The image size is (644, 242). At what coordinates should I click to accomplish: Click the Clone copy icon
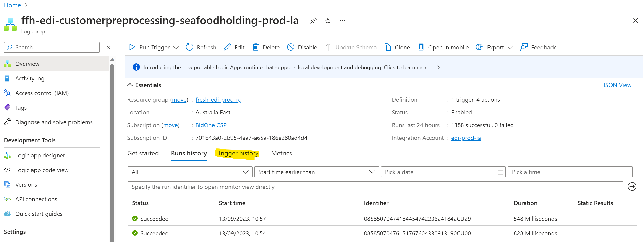387,47
